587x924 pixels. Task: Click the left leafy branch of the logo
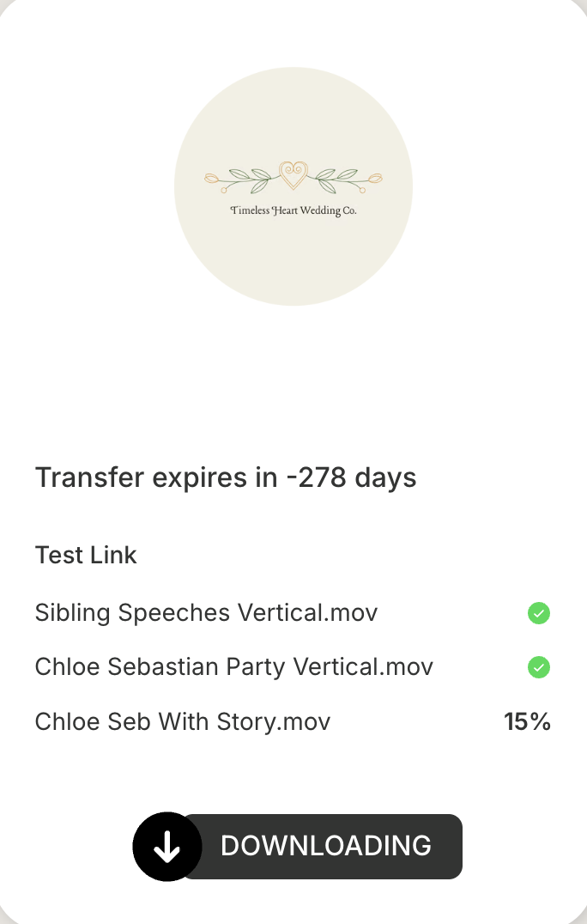tap(251, 178)
